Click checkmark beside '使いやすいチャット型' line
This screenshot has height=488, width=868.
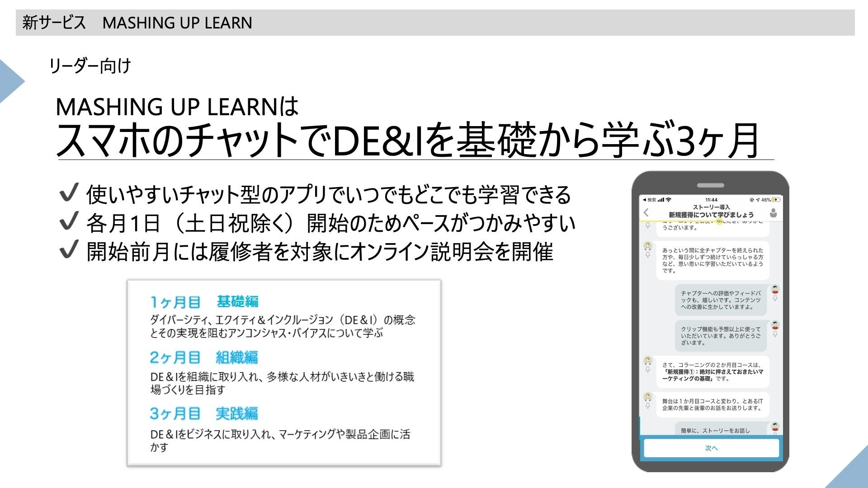tap(69, 193)
